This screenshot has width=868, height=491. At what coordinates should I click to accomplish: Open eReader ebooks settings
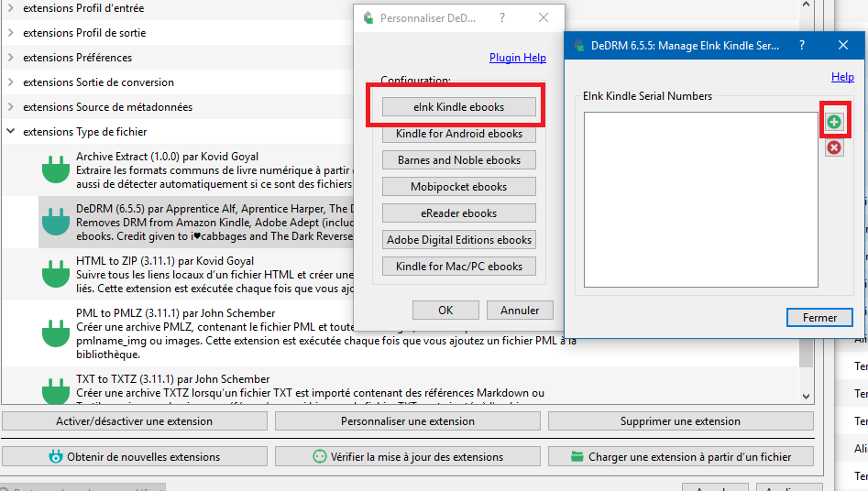coord(459,213)
